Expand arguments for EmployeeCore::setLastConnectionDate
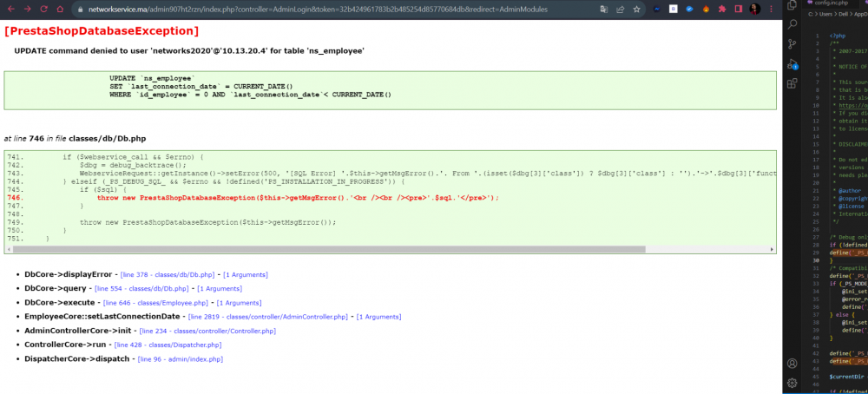868x394 pixels. (379, 317)
